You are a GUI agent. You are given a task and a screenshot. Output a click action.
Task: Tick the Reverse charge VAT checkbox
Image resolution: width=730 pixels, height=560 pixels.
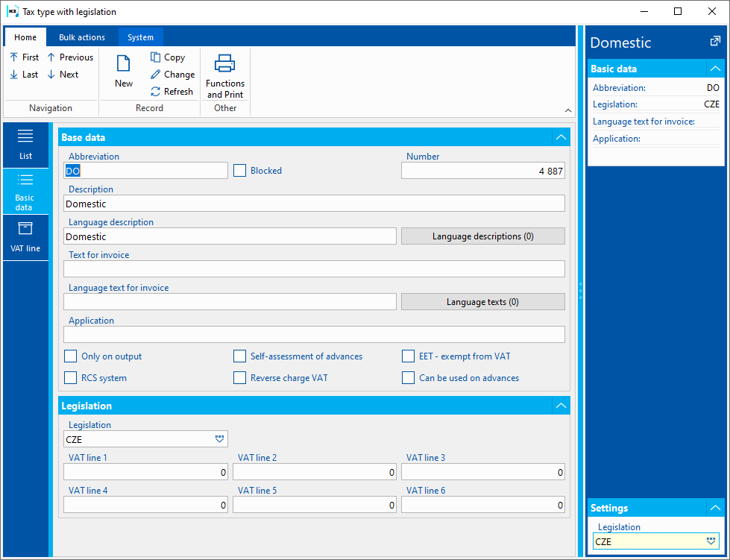pyautogui.click(x=239, y=378)
